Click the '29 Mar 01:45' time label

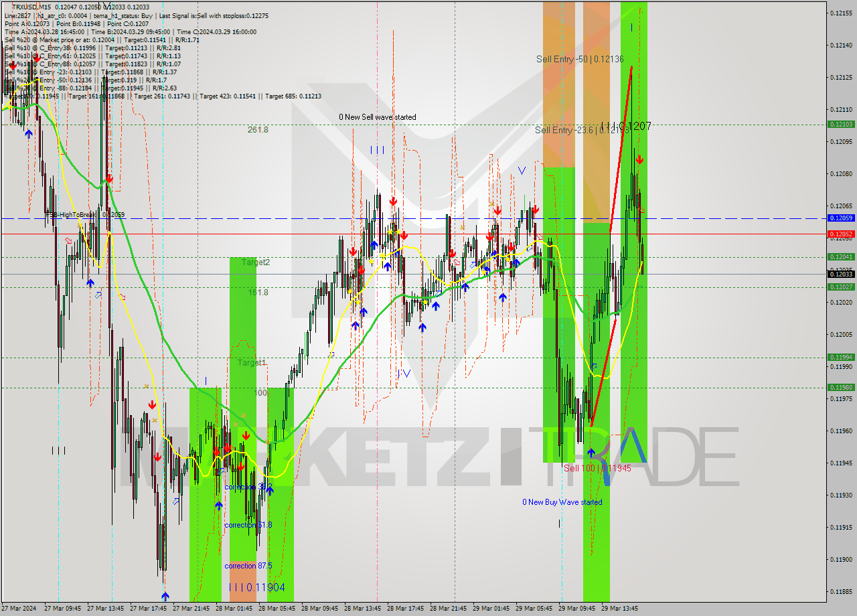pyautogui.click(x=491, y=609)
